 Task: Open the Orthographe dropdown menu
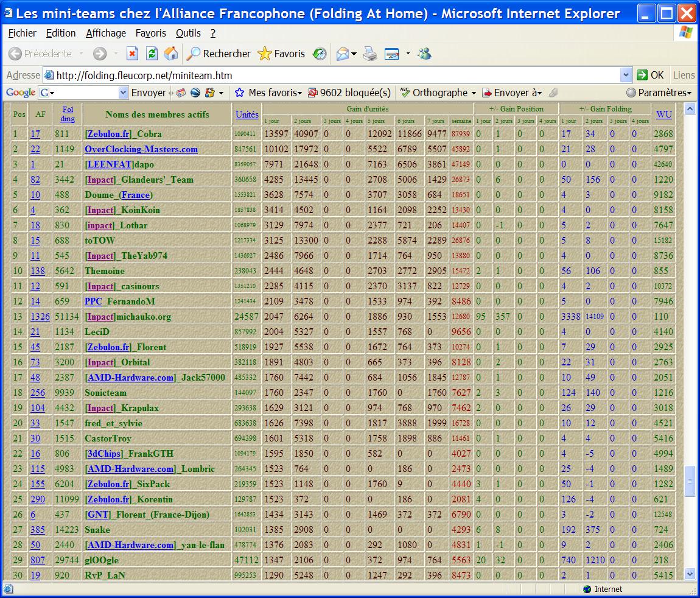tap(438, 93)
